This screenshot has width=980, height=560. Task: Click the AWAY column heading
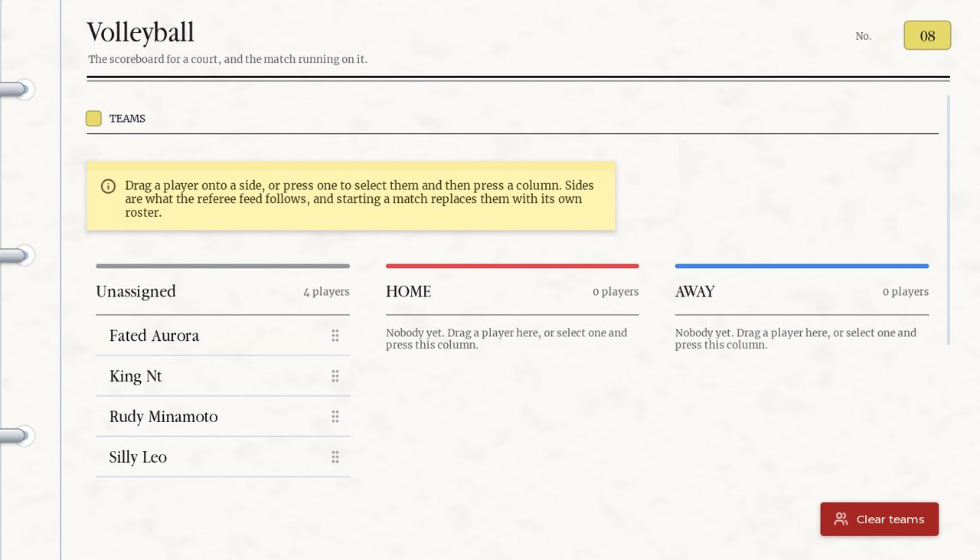pyautogui.click(x=695, y=292)
